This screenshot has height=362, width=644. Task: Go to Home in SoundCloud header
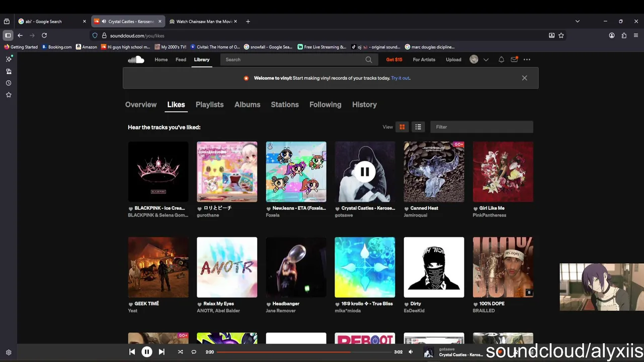click(x=161, y=59)
